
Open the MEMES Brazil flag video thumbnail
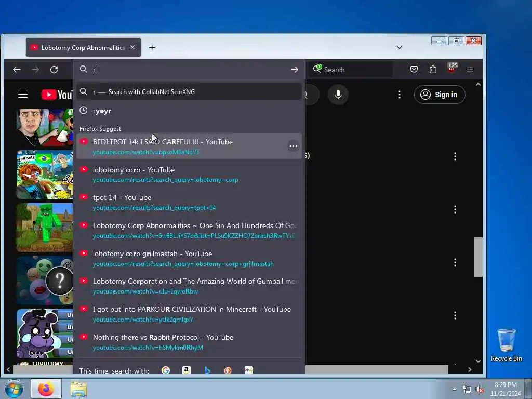(x=45, y=175)
